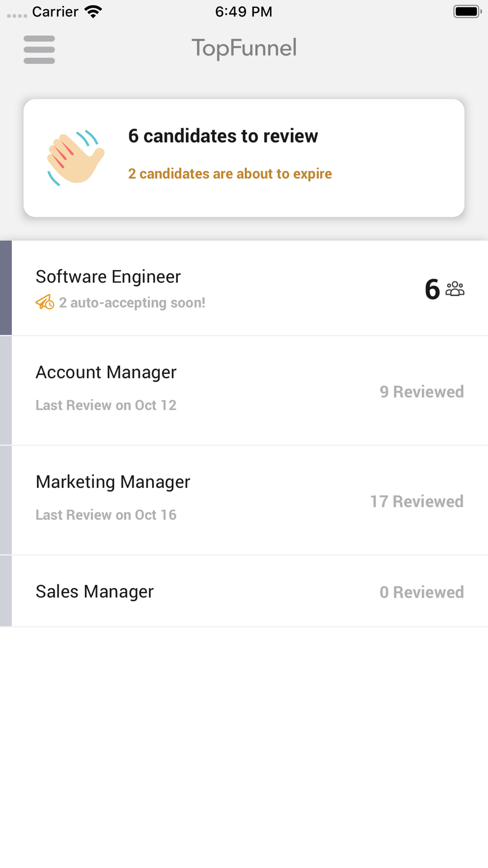488x868 pixels.
Task: Click the '9 Reviewed' label
Action: pyautogui.click(x=422, y=392)
